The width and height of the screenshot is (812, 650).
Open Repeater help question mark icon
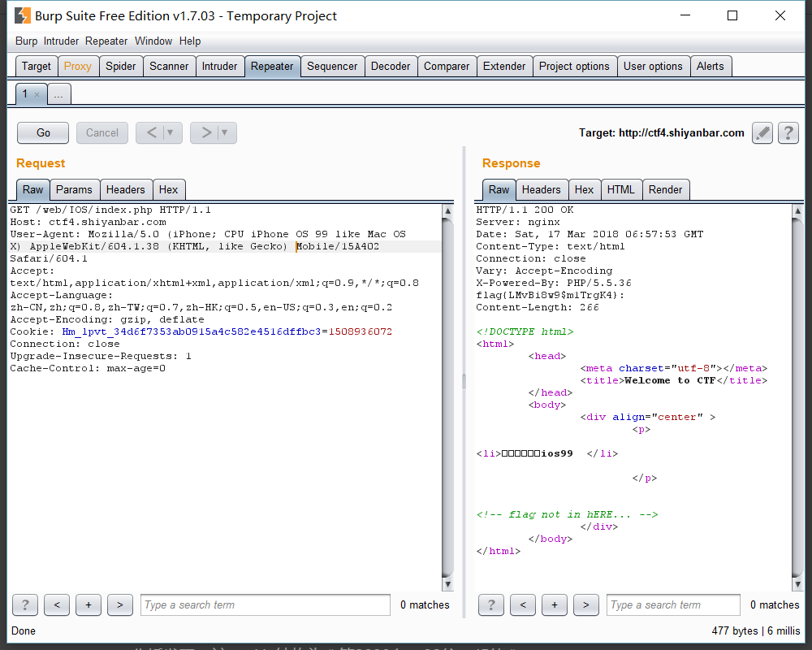coord(788,133)
